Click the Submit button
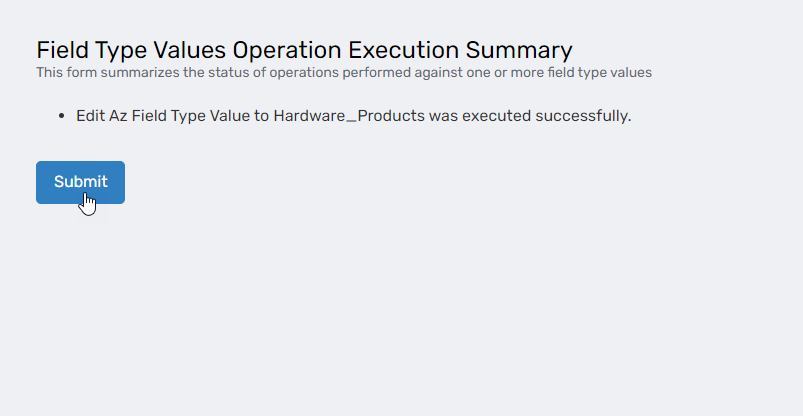The height and width of the screenshot is (416, 803). [x=80, y=182]
